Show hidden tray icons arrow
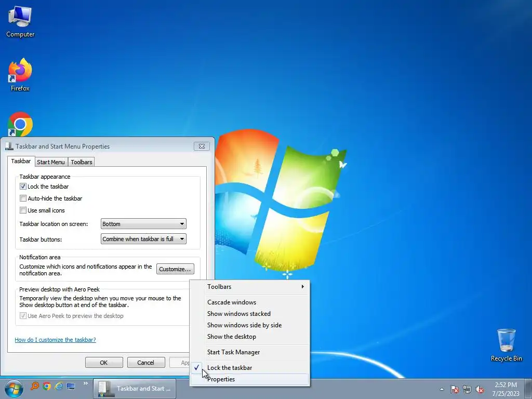The height and width of the screenshot is (399, 532). coord(442,389)
